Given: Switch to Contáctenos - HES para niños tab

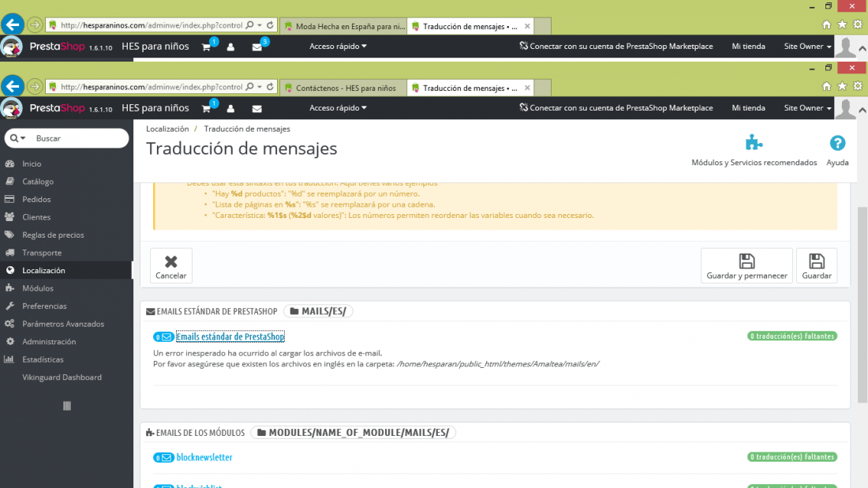Looking at the screenshot, I should [x=344, y=88].
